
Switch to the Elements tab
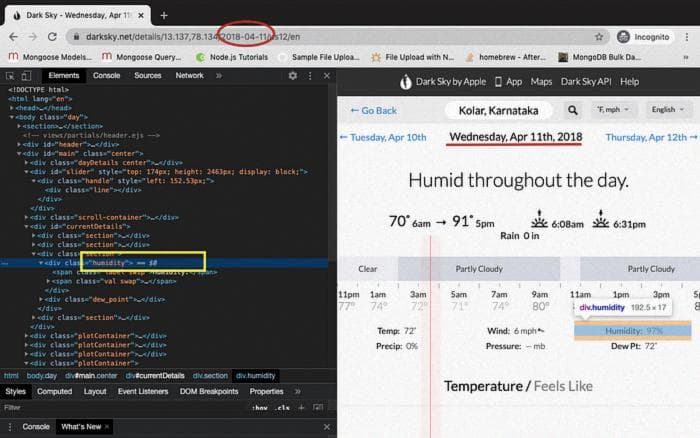coord(64,76)
